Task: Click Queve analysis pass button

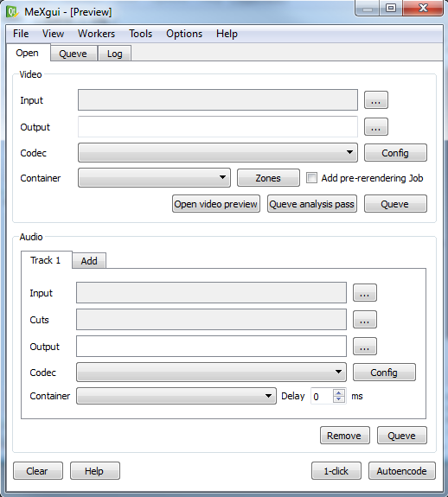Action: click(x=312, y=204)
